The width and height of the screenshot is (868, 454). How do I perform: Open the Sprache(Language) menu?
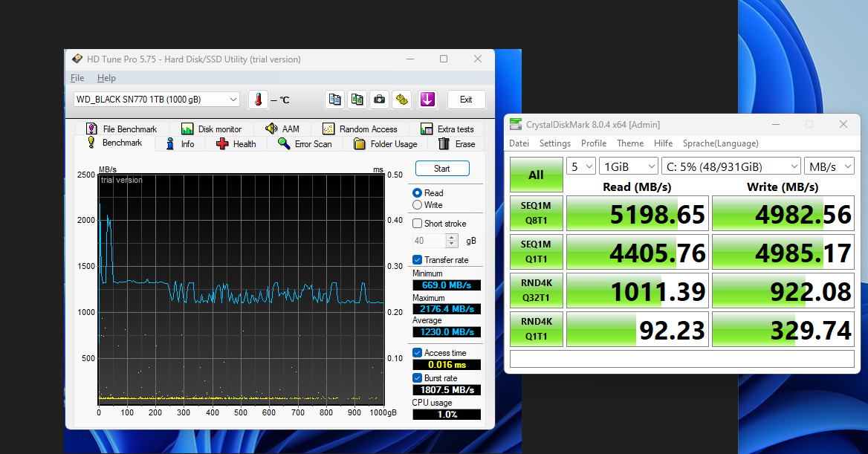tap(720, 143)
